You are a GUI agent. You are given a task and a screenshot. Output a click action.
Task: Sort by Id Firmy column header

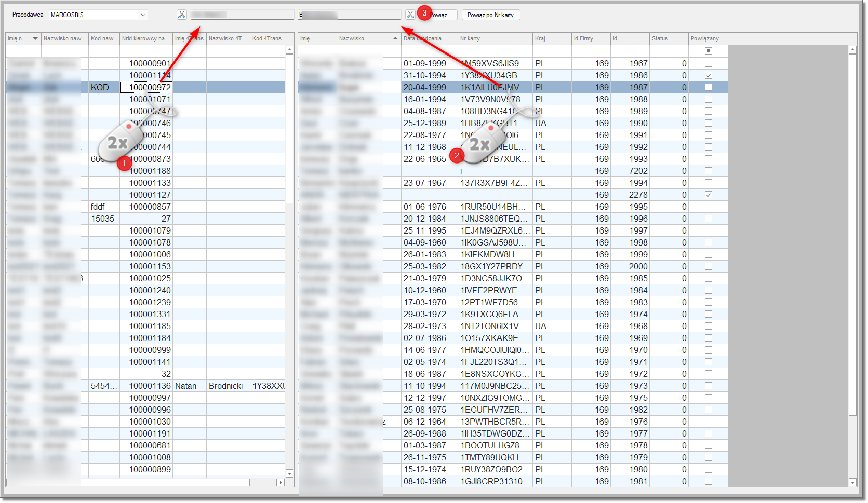pyautogui.click(x=591, y=38)
